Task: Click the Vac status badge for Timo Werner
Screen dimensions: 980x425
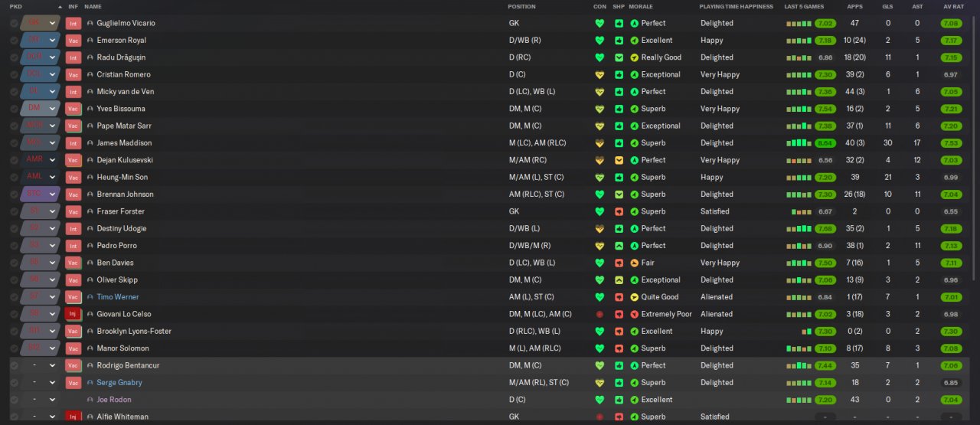Action: coord(73,297)
